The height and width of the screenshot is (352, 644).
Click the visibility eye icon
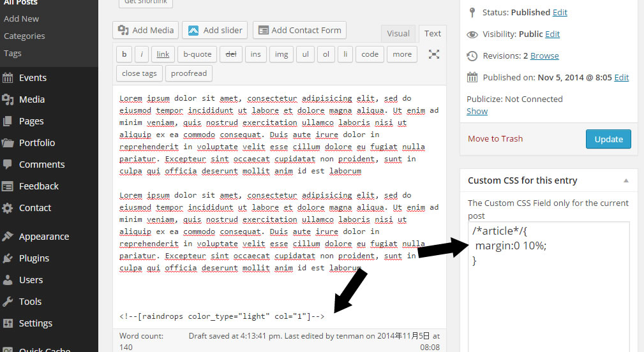point(472,34)
